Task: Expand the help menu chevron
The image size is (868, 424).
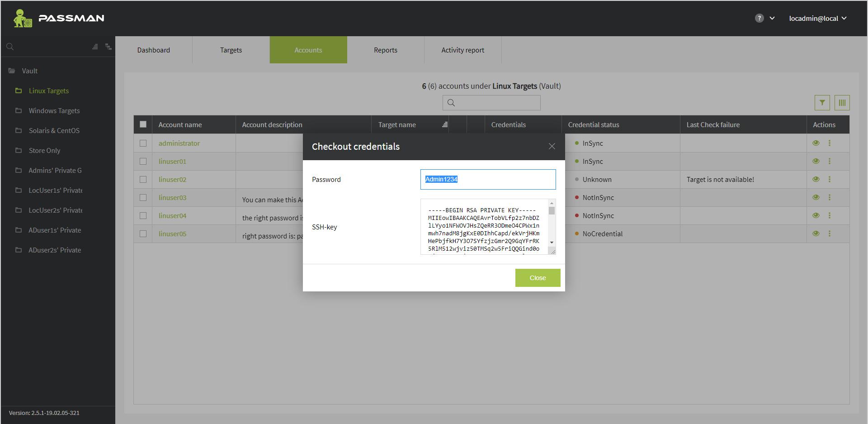Action: pos(772,18)
